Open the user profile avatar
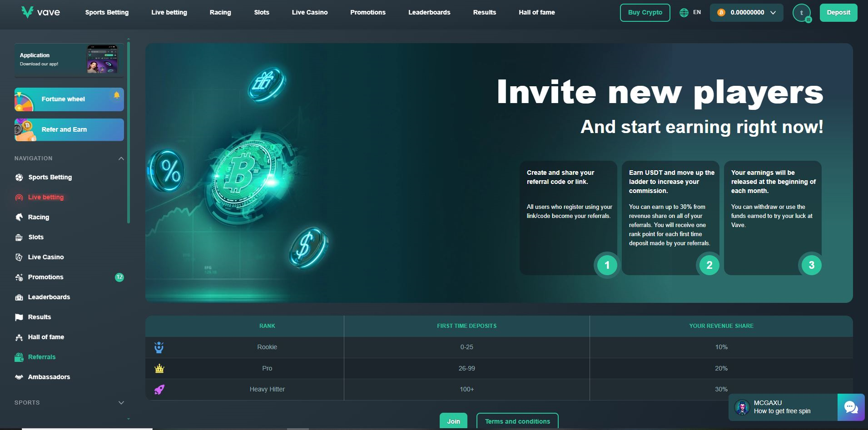Image resolution: width=868 pixels, height=430 pixels. pos(802,13)
